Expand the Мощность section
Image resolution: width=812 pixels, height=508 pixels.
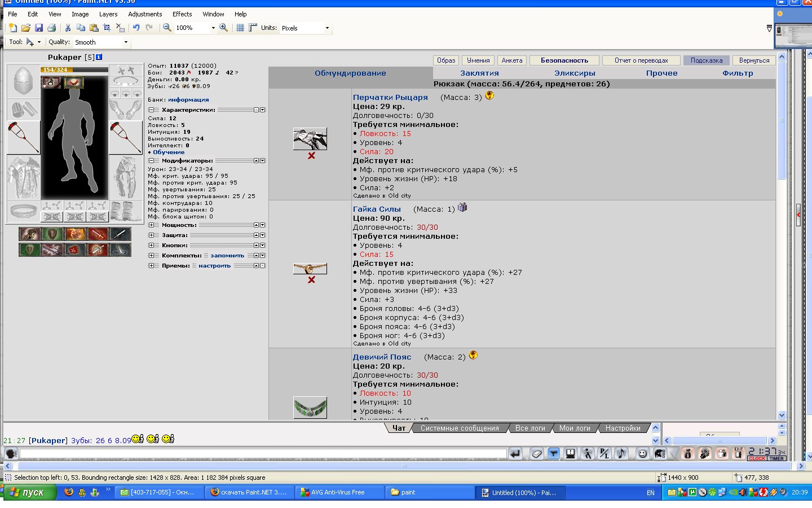[x=151, y=225]
